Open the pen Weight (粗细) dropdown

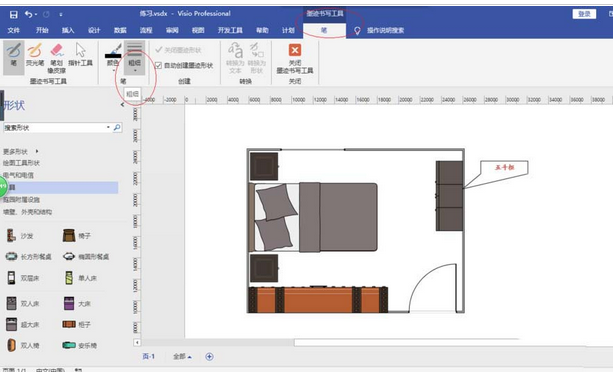click(x=134, y=57)
